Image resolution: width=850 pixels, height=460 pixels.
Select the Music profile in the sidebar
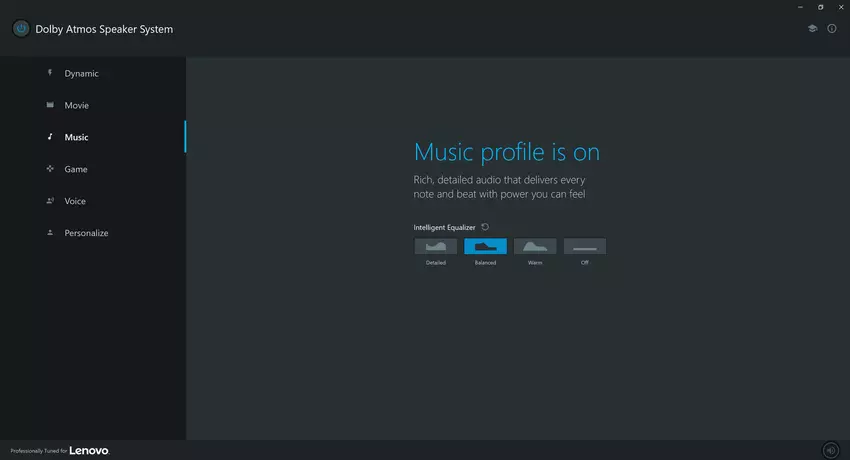tap(76, 138)
